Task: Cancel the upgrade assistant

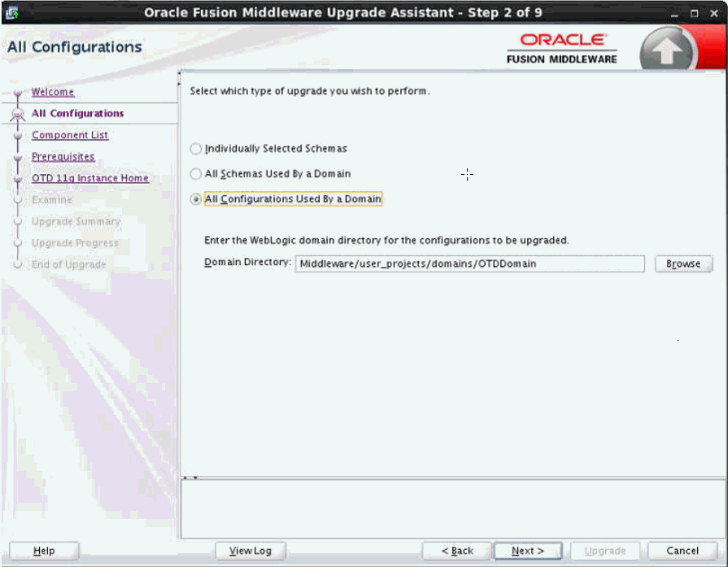Action: point(682,551)
